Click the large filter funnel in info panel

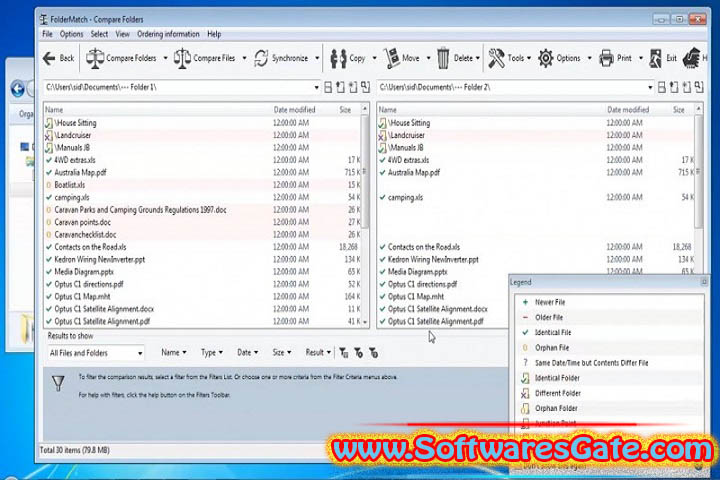coord(58,383)
